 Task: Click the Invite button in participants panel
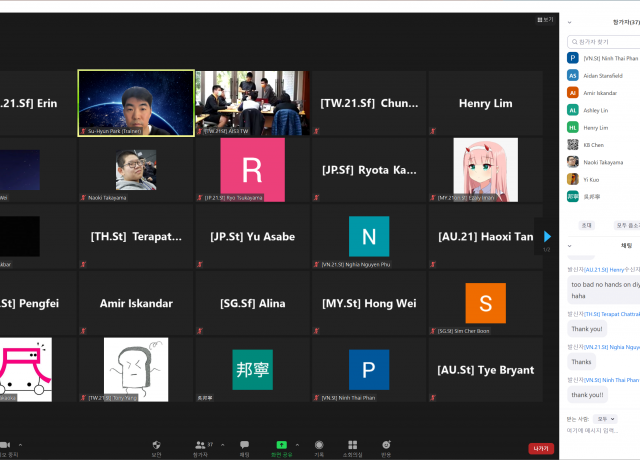(587, 225)
